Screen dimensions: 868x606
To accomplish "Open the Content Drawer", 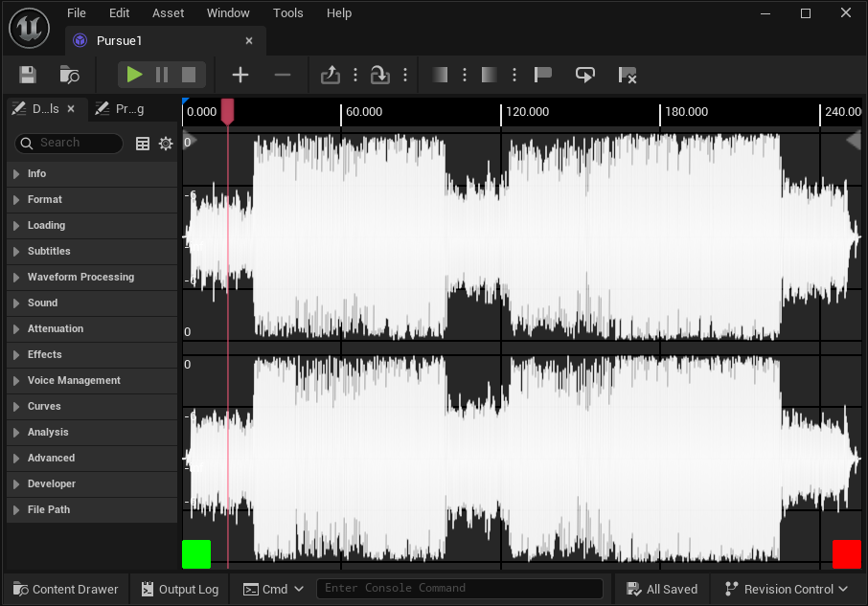I will pos(65,589).
